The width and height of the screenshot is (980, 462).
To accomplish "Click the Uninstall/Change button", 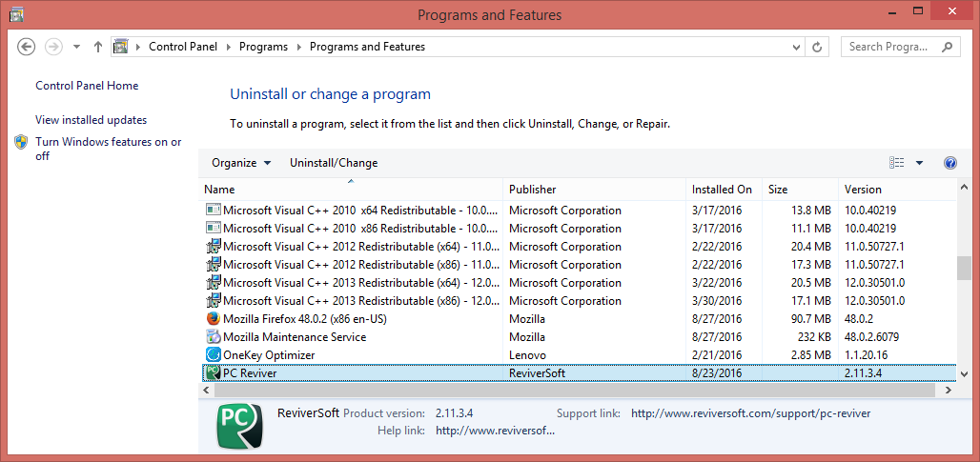I will coord(334,163).
